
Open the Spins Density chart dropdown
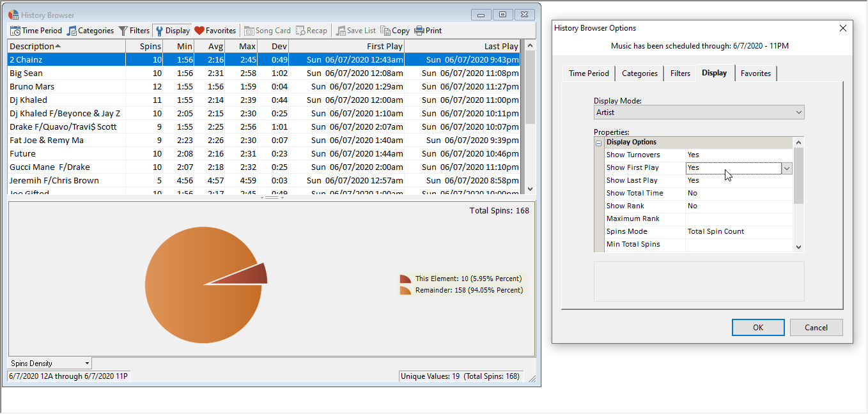pyautogui.click(x=50, y=364)
